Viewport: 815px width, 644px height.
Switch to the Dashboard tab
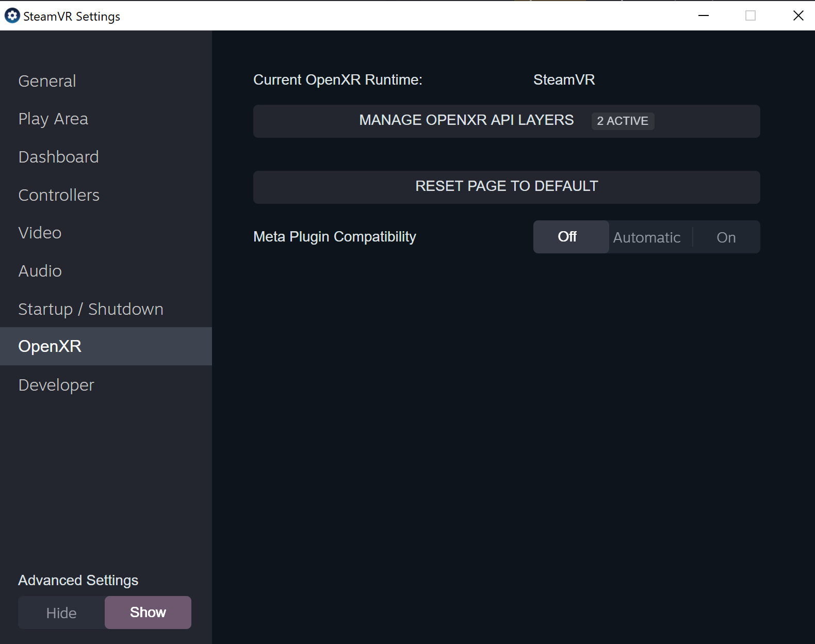click(58, 157)
